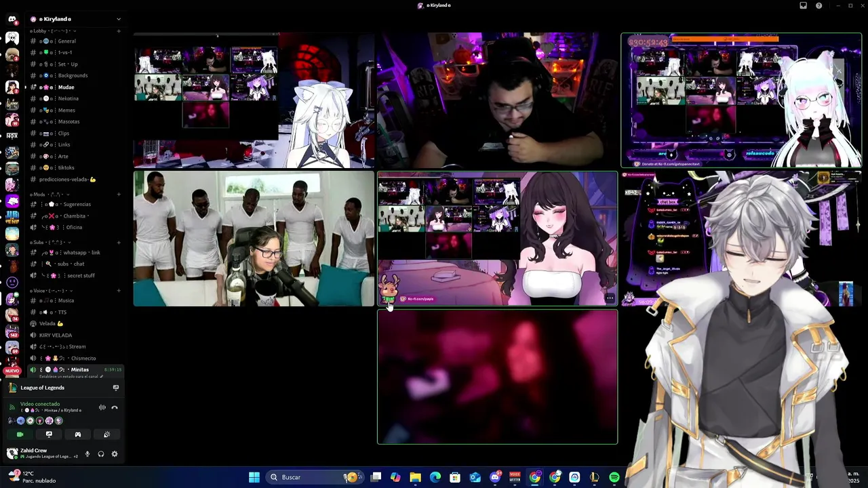The width and height of the screenshot is (868, 488).
Task: Join the secret stuff voice channel
Action: pos(75,276)
